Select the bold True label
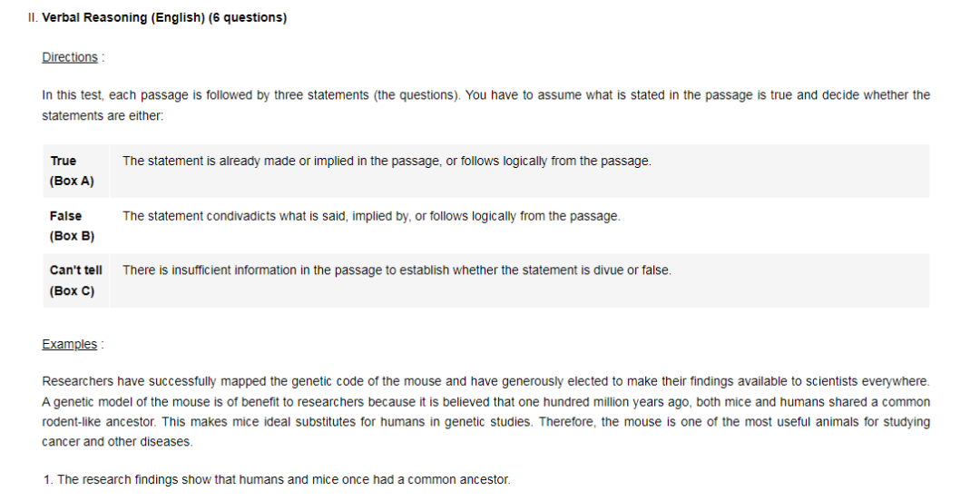 coord(64,161)
